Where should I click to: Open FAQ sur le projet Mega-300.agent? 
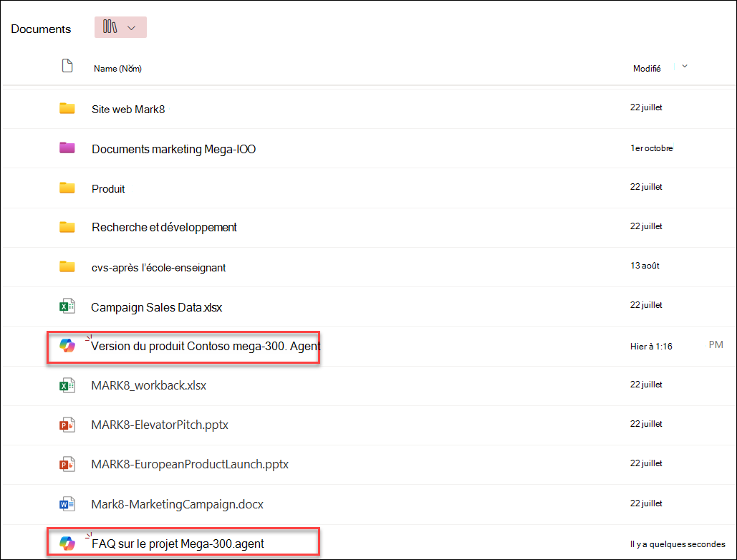(x=178, y=544)
